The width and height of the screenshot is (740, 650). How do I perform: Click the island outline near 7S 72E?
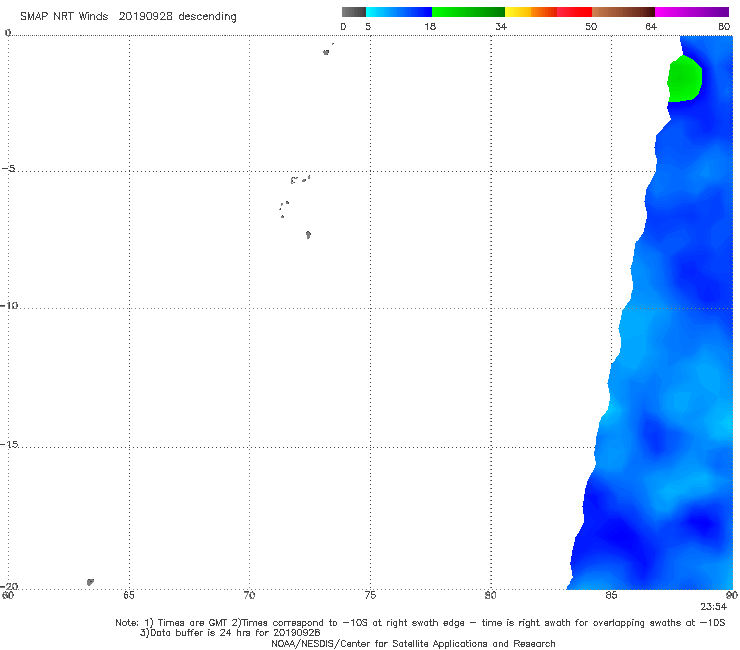(x=308, y=235)
